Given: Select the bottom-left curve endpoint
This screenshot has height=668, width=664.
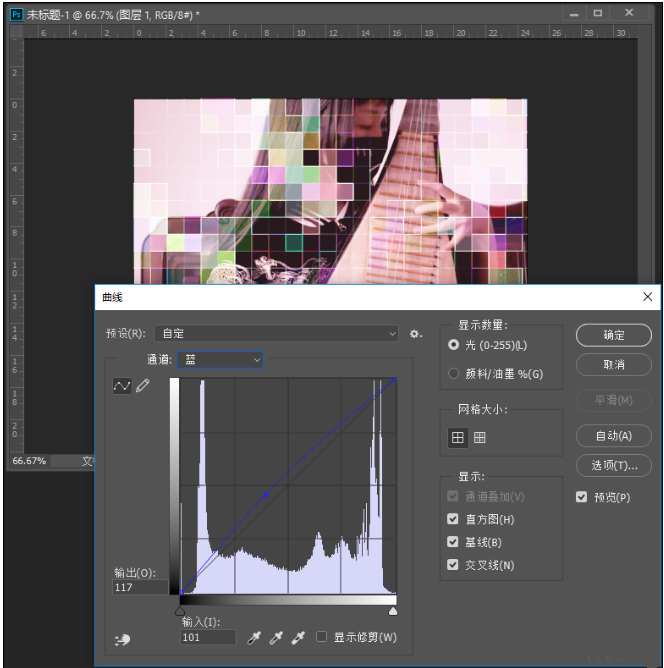Looking at the screenshot, I should [182, 592].
